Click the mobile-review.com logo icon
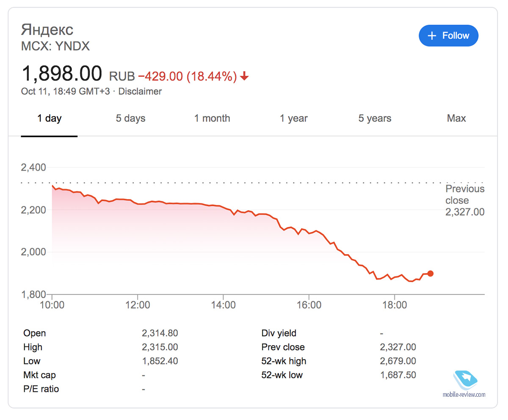This screenshot has height=420, width=508. [x=465, y=379]
